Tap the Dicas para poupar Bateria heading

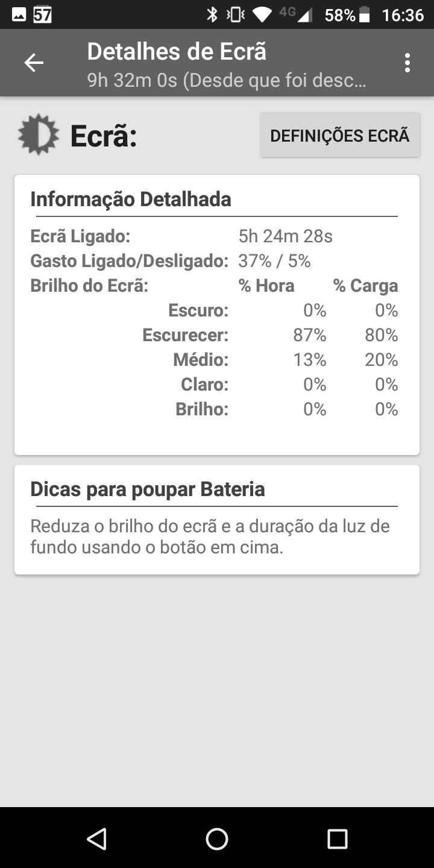click(148, 489)
